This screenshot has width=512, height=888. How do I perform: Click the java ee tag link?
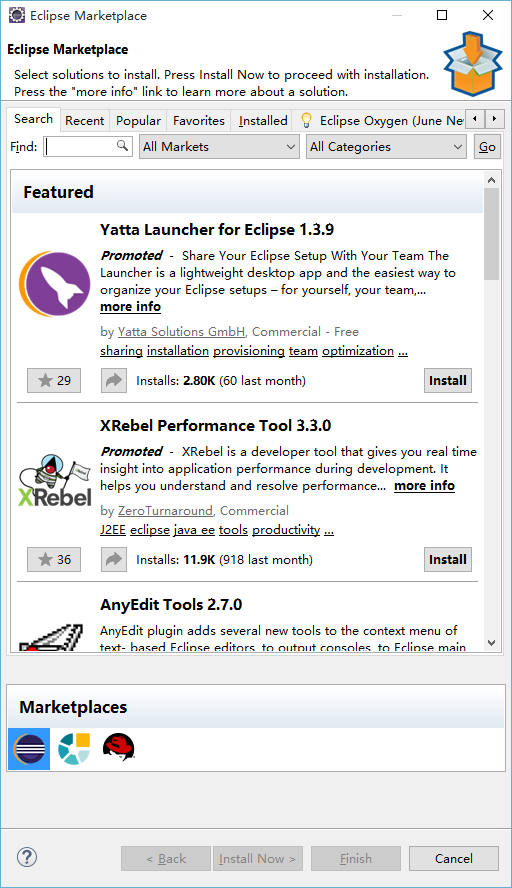(x=194, y=530)
